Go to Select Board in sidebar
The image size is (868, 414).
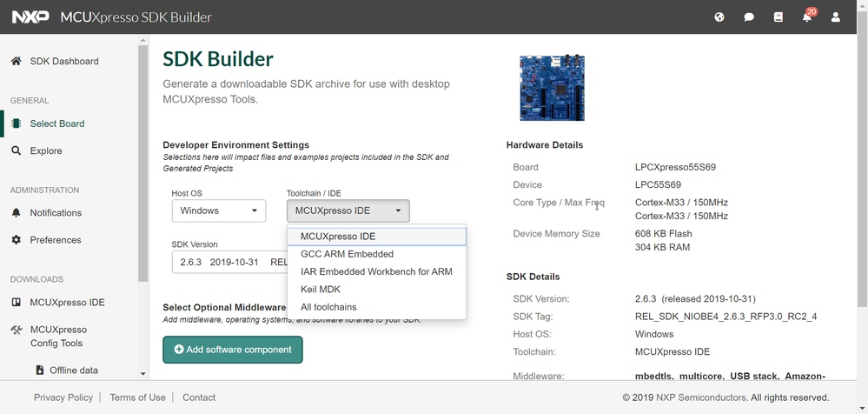pos(57,124)
